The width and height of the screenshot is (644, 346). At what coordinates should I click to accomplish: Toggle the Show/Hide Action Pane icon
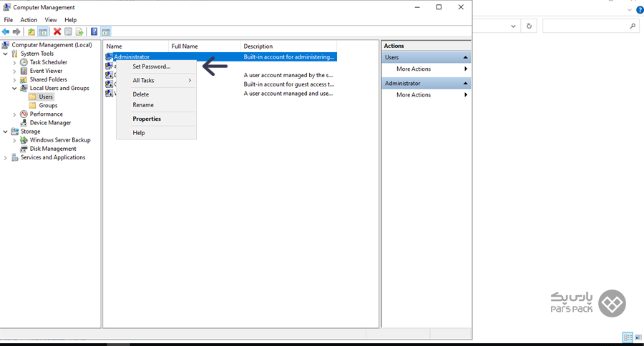point(106,31)
